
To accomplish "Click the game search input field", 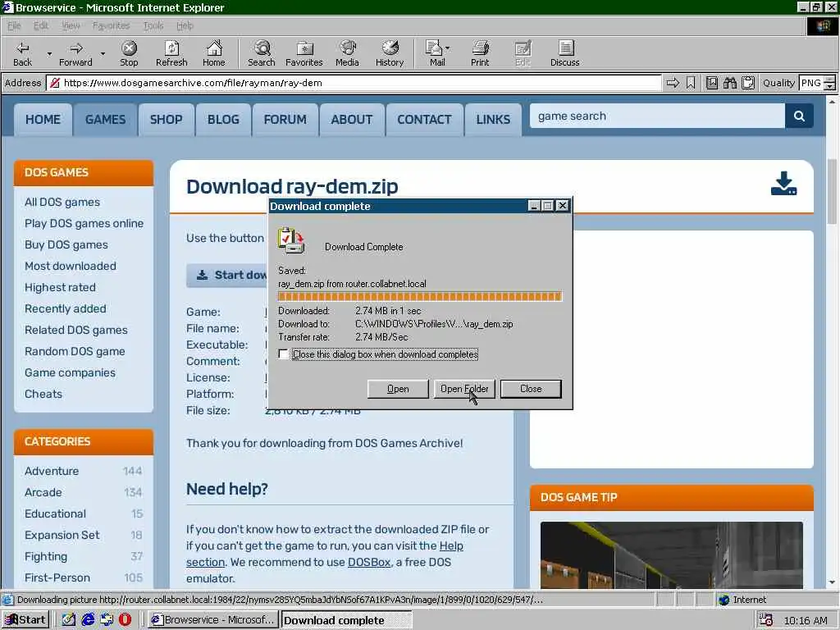I will [x=657, y=116].
